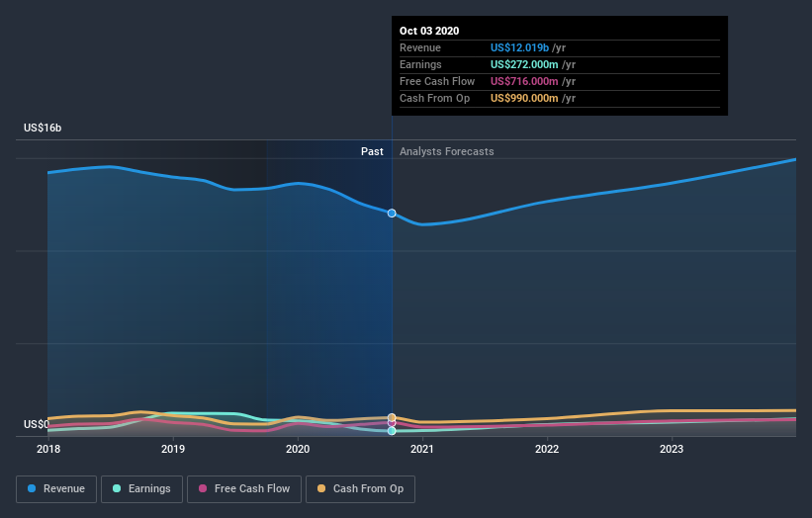Click the US$990.000m cash from op value
Image resolution: width=812 pixels, height=518 pixels.
[x=524, y=98]
